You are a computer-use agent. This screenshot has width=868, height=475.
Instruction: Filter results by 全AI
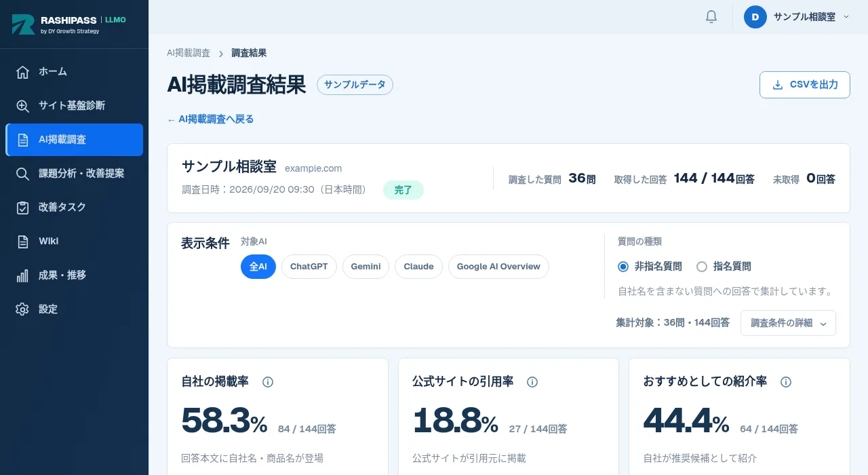coord(258,267)
